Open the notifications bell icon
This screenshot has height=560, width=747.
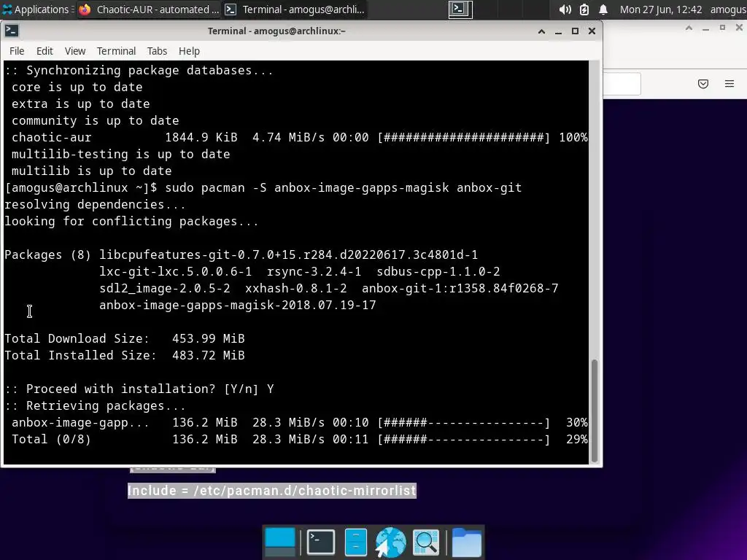coord(603,9)
